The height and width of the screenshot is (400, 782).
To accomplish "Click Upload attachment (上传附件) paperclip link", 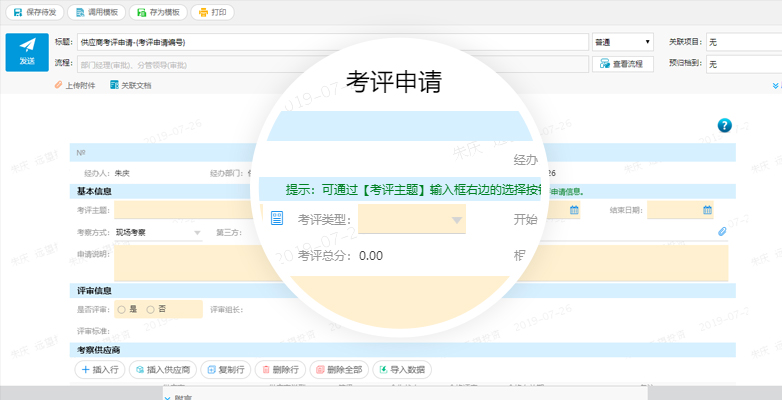I will pos(75,85).
